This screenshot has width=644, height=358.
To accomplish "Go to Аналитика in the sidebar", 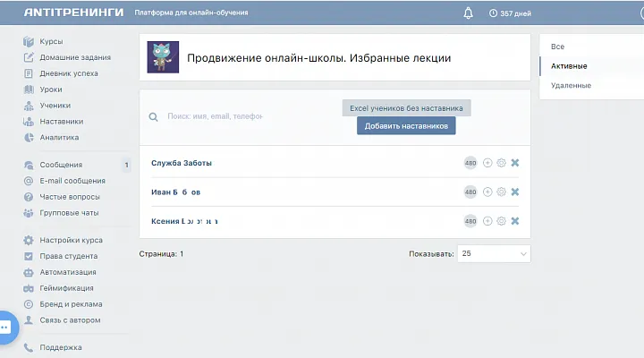I will [x=59, y=138].
